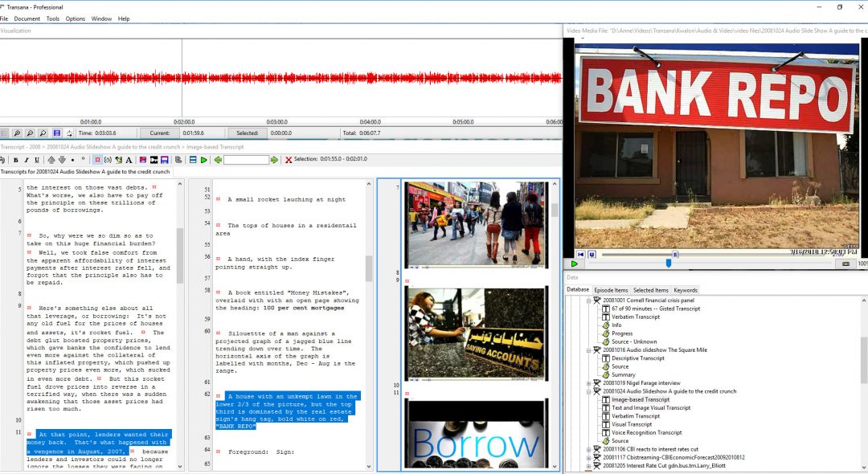Click the blue filmstrip icon beside the magnifiers

pos(56,133)
